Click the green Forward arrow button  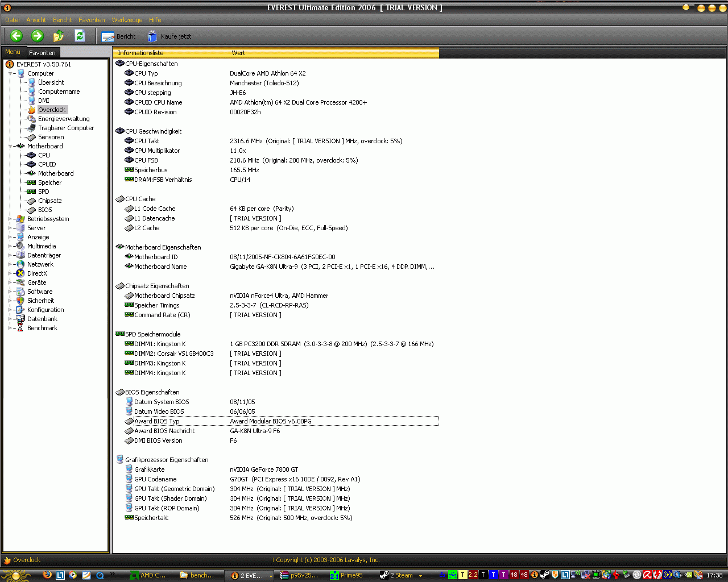38,36
